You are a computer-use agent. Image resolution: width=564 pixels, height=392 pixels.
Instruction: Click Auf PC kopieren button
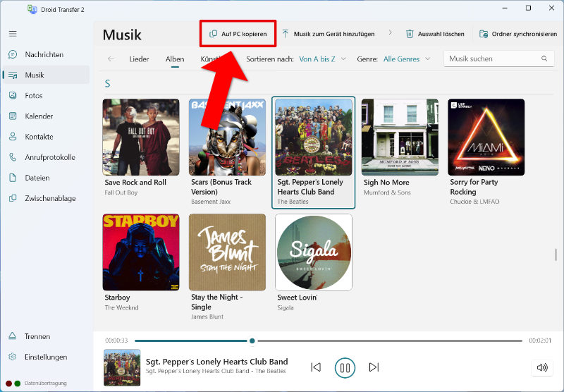coord(238,34)
